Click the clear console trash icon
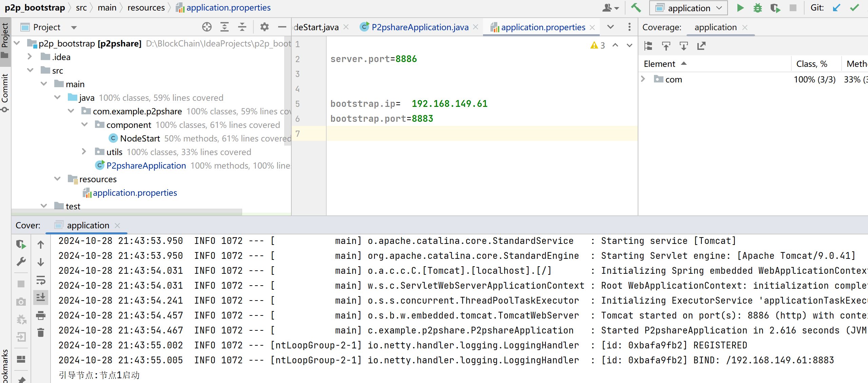The height and width of the screenshot is (383, 868). tap(41, 332)
